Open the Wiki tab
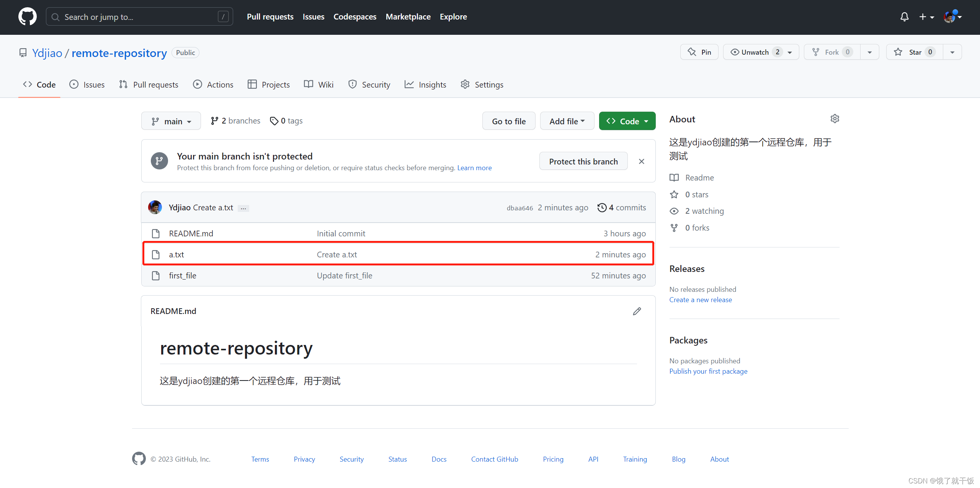Viewport: 980px width, 488px height. (318, 85)
